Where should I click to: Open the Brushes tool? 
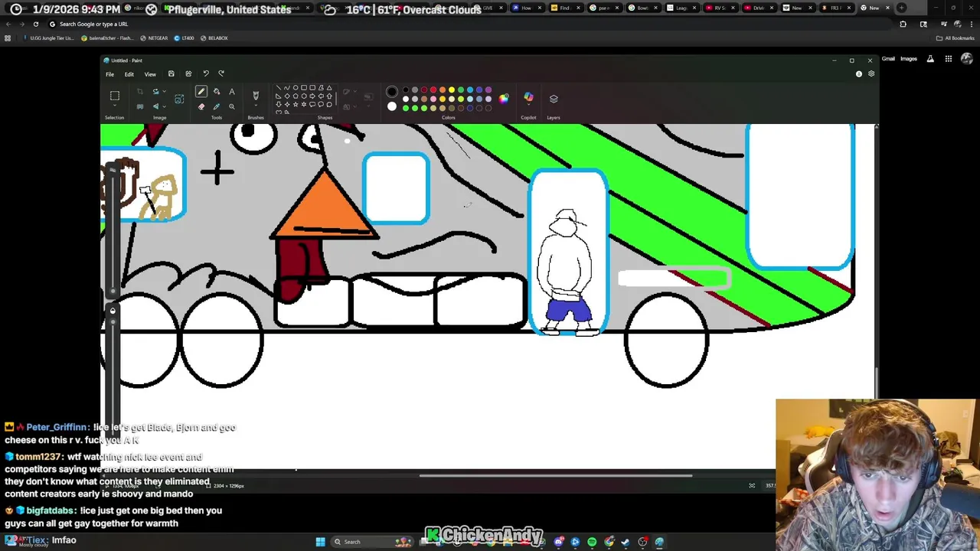255,95
